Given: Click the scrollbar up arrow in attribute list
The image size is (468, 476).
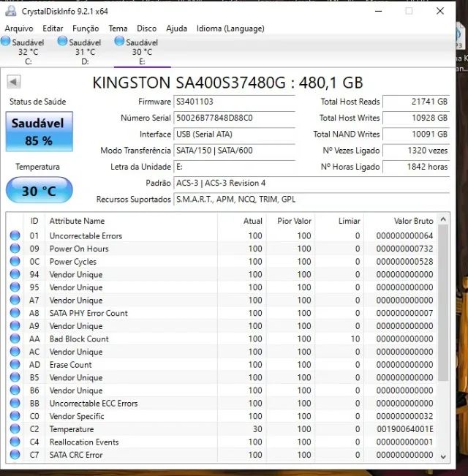Looking at the screenshot, I should pos(443,219).
